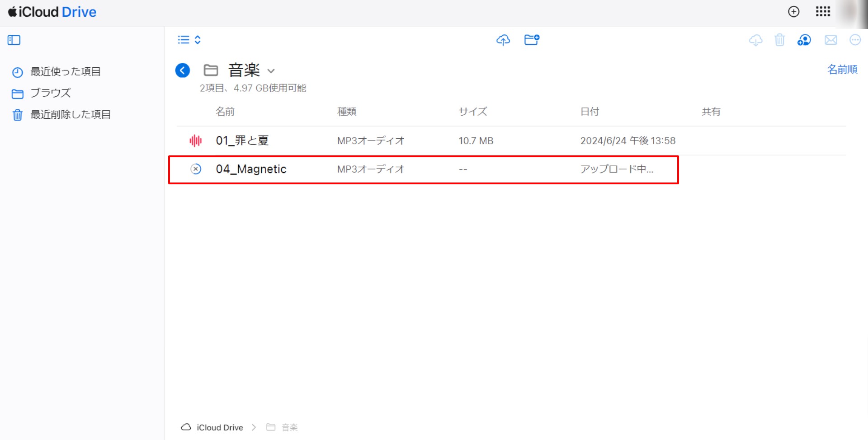868x440 pixels.
Task: Click the 2024/6/24 午後 13:58 date cell
Action: coord(627,141)
